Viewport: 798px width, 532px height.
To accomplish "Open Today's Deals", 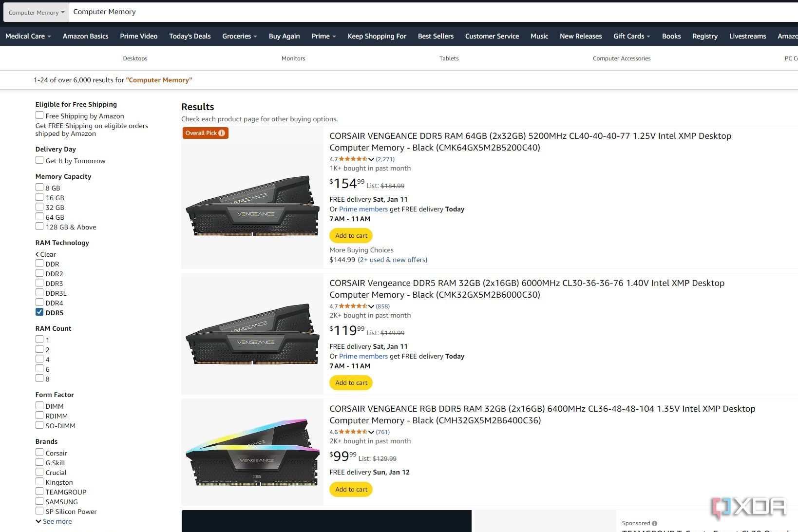I will coord(190,36).
